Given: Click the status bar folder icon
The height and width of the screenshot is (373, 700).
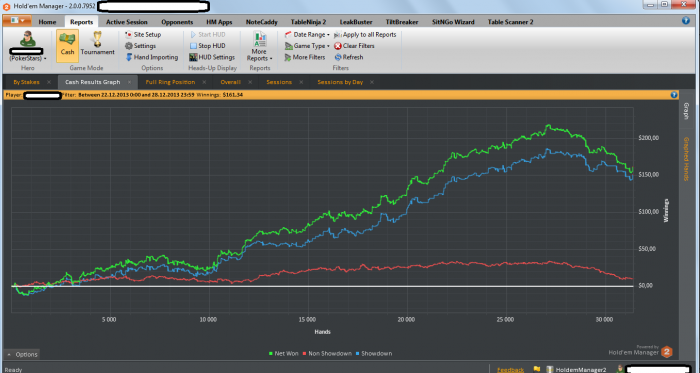Looking at the screenshot, I should [x=537, y=369].
